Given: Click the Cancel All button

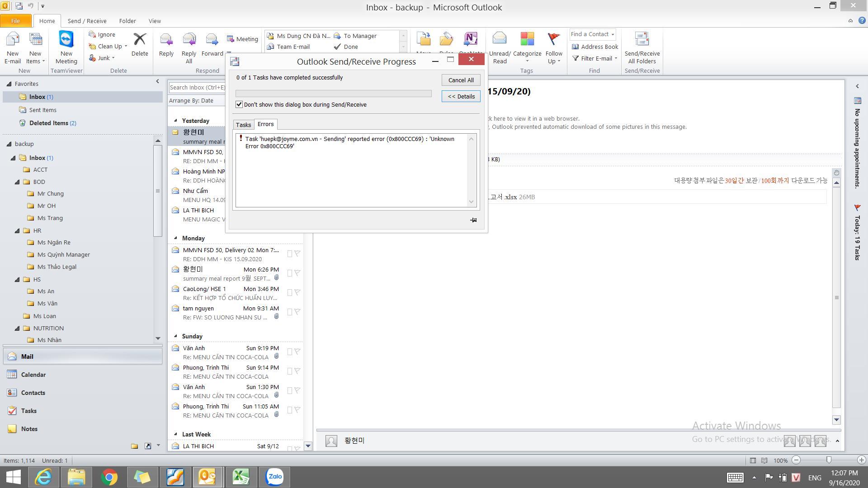Looking at the screenshot, I should (x=461, y=80).
